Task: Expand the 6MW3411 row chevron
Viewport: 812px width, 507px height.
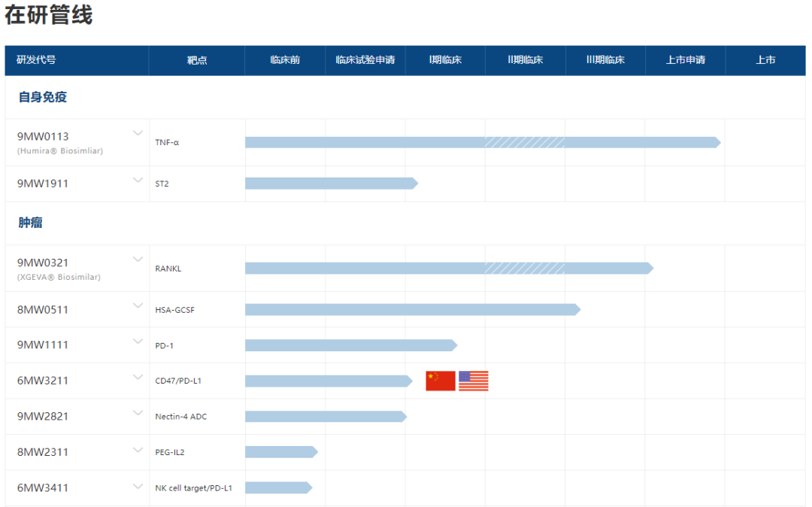Action: [x=138, y=486]
